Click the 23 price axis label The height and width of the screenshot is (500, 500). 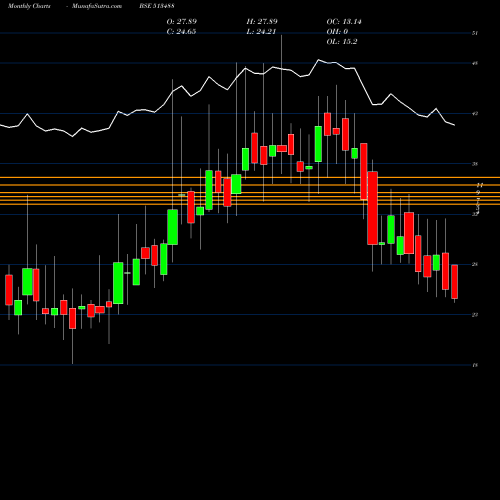coord(475,314)
